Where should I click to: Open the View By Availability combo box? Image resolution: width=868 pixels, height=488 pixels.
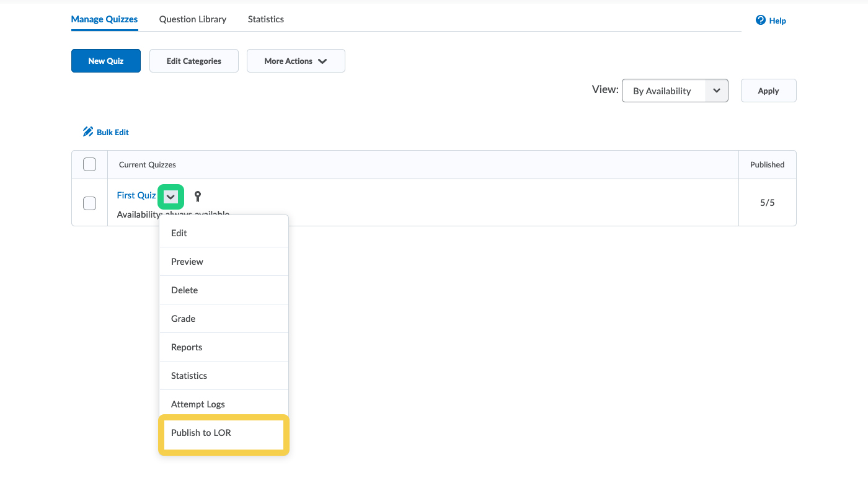click(x=675, y=91)
